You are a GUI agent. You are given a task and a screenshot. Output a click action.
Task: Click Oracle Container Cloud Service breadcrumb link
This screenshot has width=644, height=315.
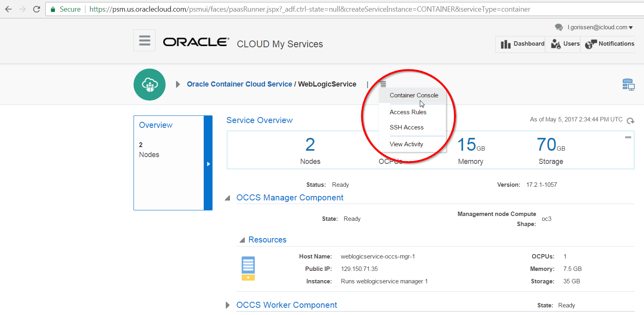coord(239,84)
